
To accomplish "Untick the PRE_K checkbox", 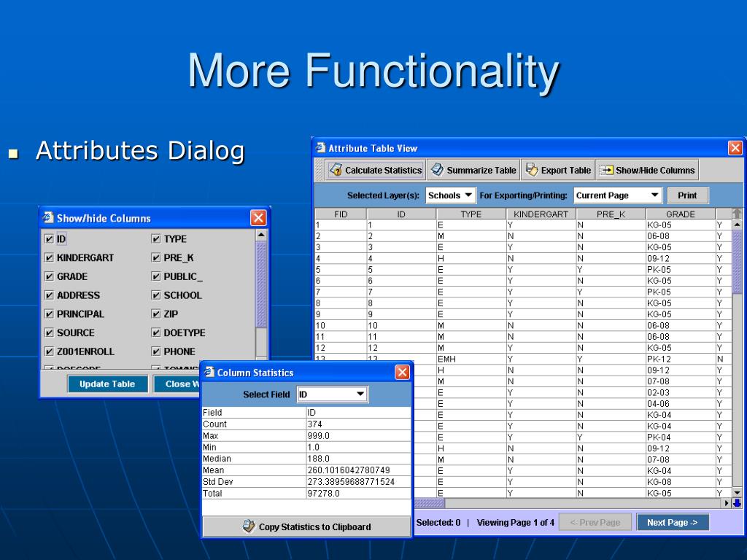I will [x=156, y=257].
